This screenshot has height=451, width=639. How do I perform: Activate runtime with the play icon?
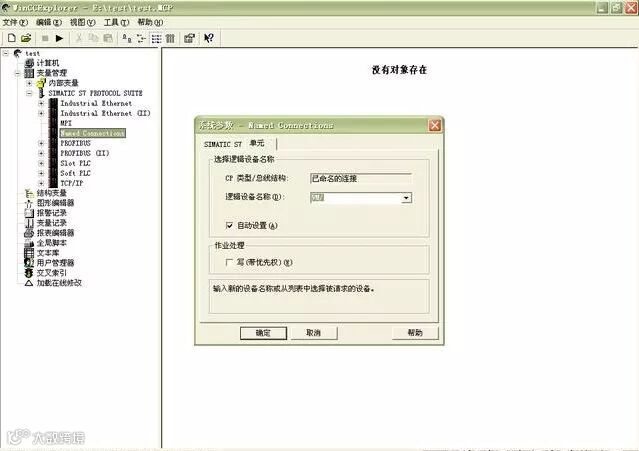tap(59, 38)
